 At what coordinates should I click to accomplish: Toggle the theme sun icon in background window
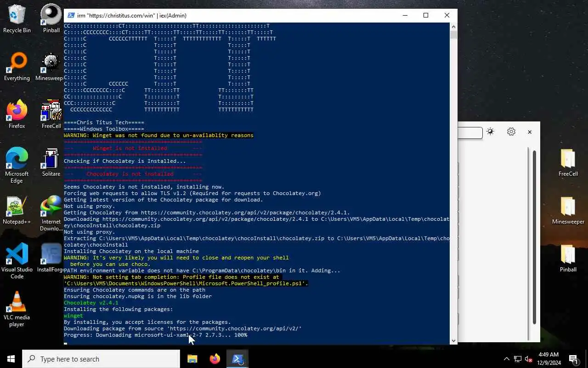[490, 132]
